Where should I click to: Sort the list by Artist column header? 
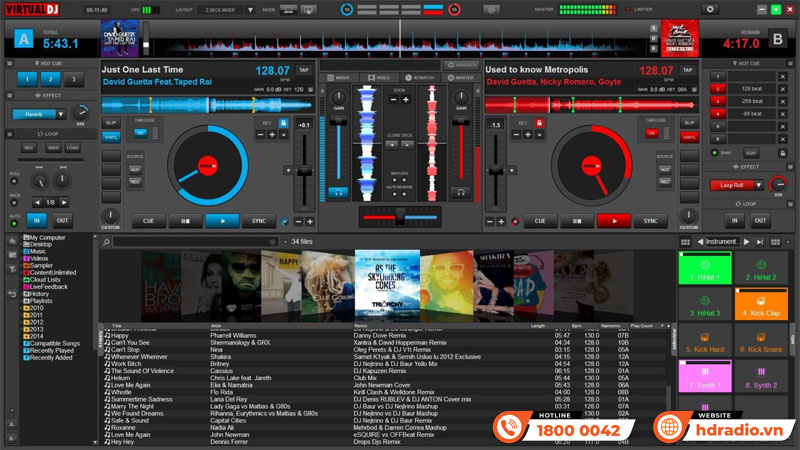pyautogui.click(x=216, y=326)
